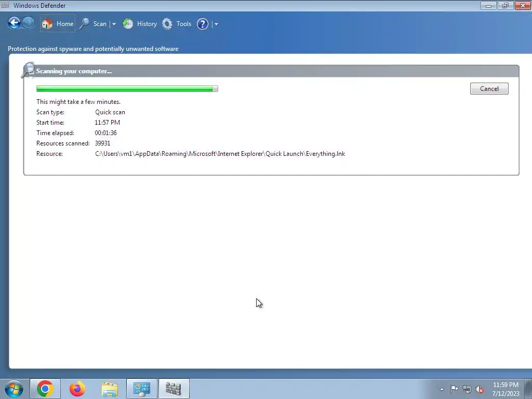Click 'Protection against spyware' subtitle text

93,49
